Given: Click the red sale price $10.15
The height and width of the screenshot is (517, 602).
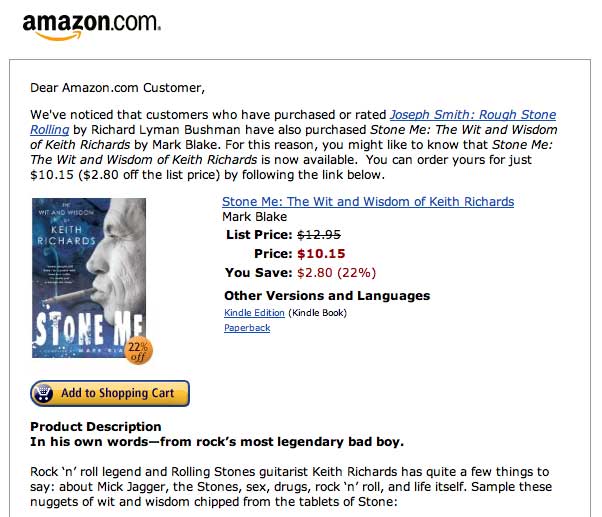Looking at the screenshot, I should (x=321, y=254).
